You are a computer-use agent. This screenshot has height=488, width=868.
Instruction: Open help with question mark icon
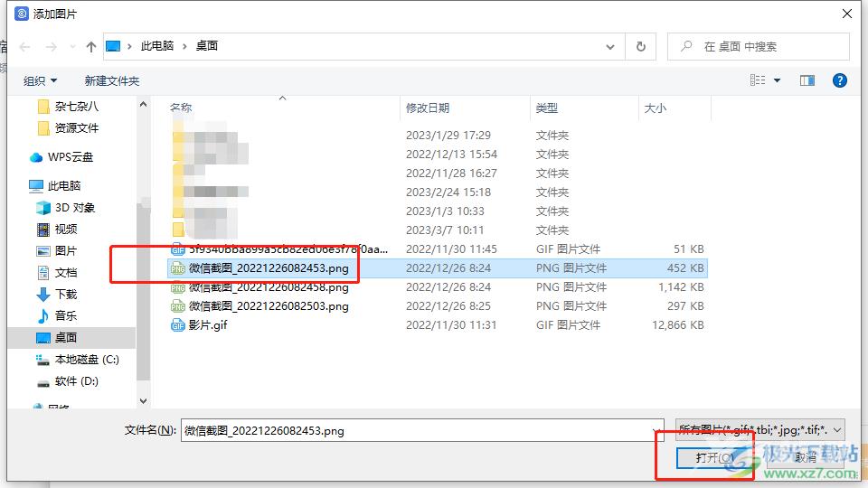click(x=839, y=80)
